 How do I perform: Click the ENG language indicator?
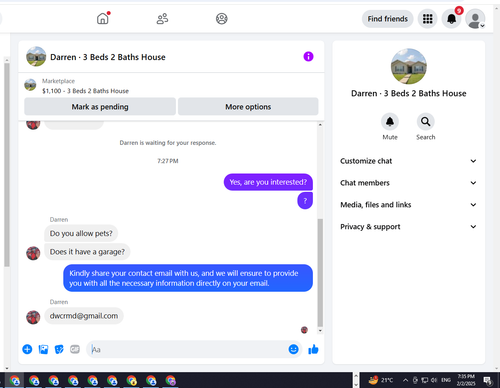446,380
